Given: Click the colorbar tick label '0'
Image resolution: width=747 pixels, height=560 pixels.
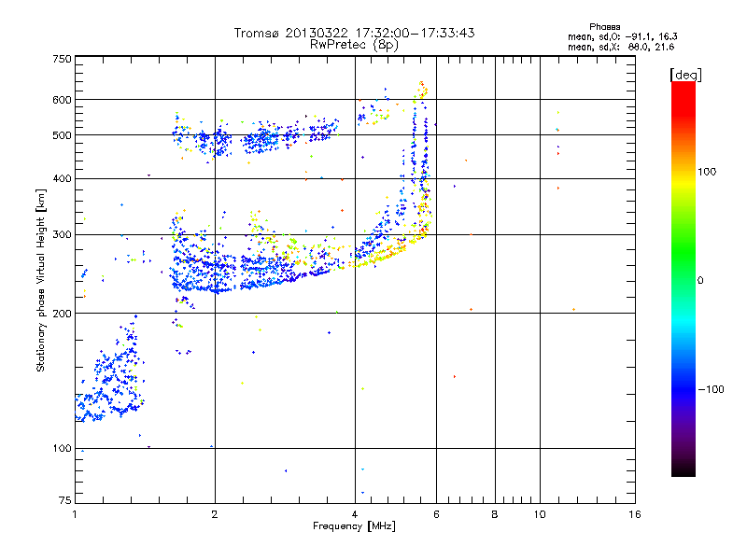Looking at the screenshot, I should [700, 281].
